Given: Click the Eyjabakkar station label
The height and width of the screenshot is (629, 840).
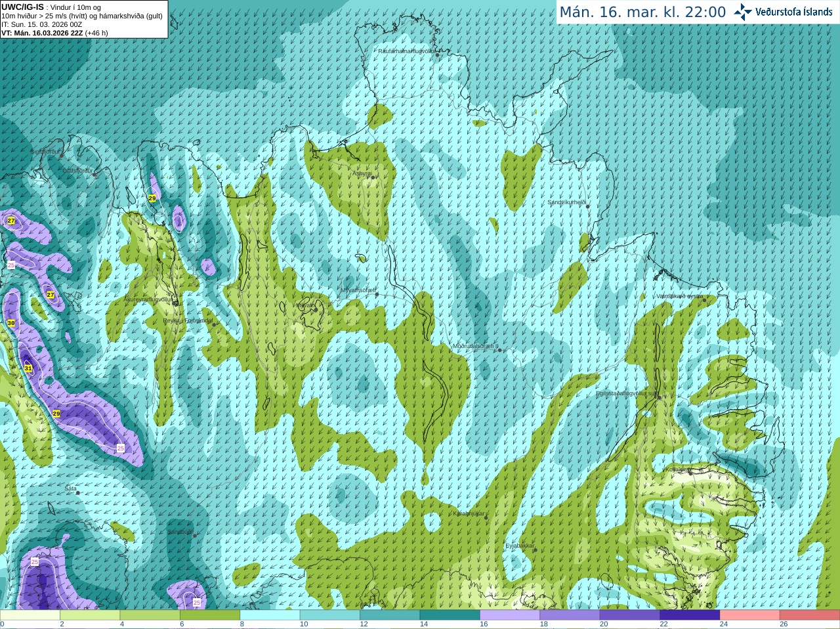Looking at the screenshot, I should (x=520, y=546).
